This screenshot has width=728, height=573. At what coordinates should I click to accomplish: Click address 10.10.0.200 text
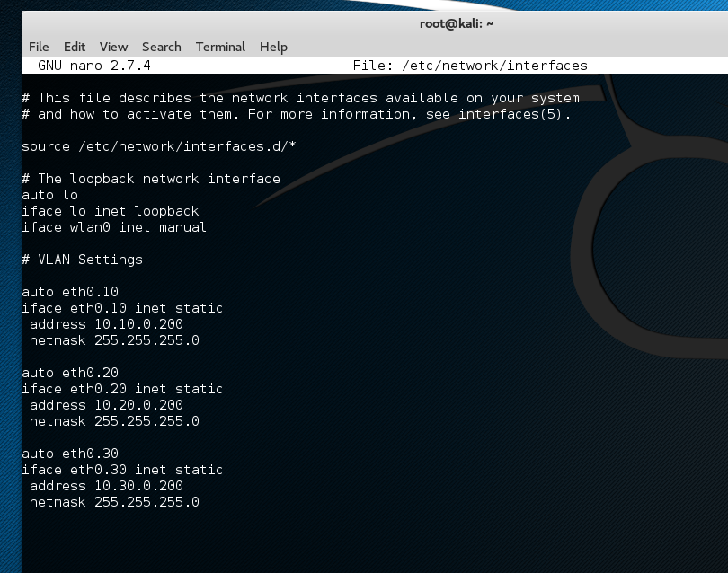pyautogui.click(x=106, y=324)
